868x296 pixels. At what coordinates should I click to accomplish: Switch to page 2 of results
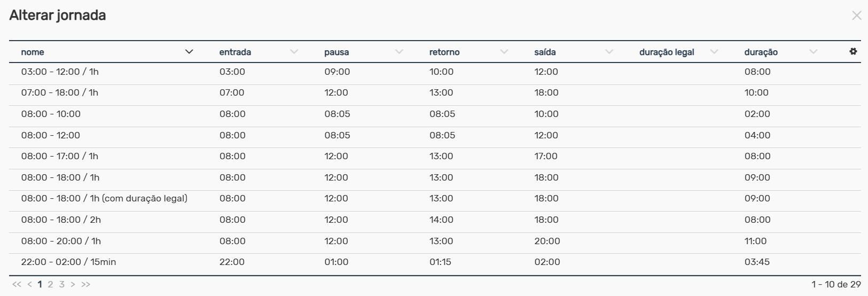50,284
